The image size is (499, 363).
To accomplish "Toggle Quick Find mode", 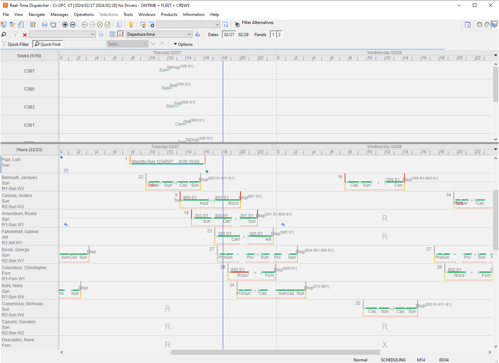I will [47, 44].
